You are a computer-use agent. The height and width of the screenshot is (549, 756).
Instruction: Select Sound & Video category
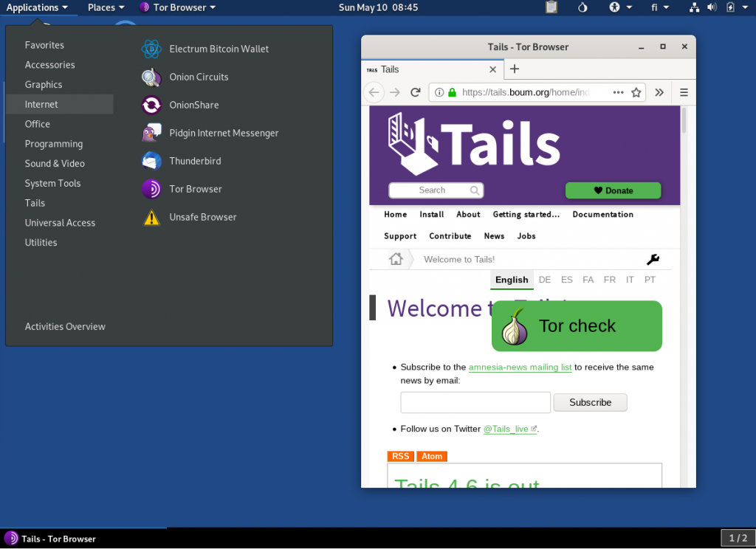(55, 164)
